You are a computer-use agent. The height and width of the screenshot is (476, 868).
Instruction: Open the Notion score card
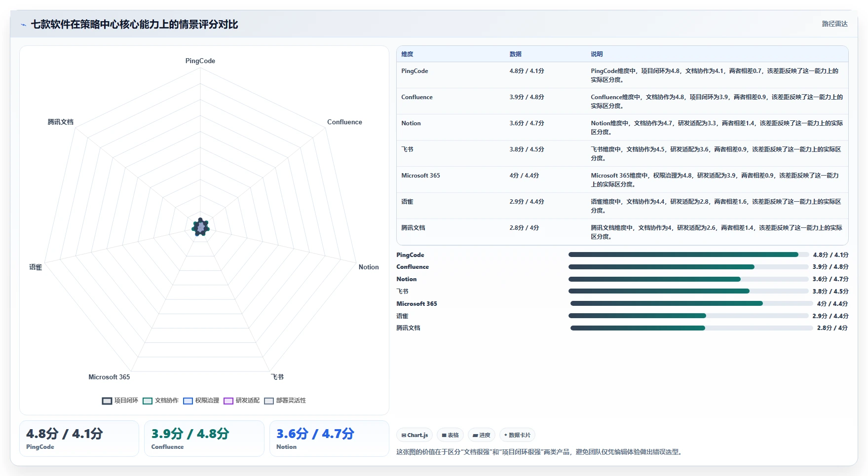(x=329, y=439)
